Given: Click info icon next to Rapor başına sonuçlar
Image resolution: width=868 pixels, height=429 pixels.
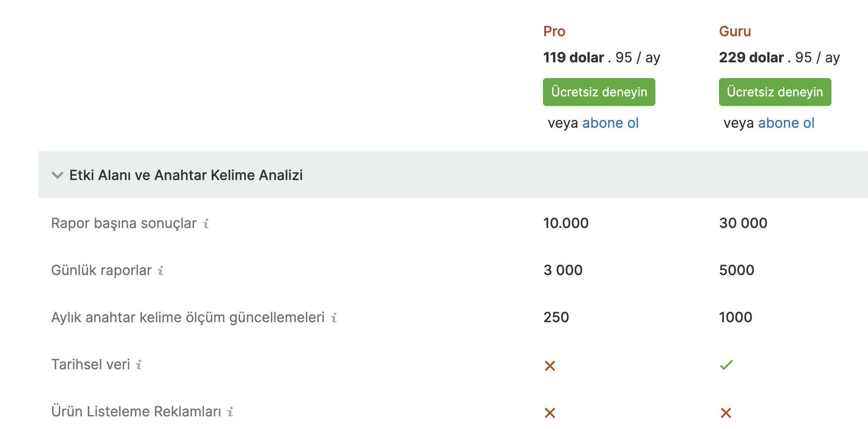Looking at the screenshot, I should click(x=206, y=223).
